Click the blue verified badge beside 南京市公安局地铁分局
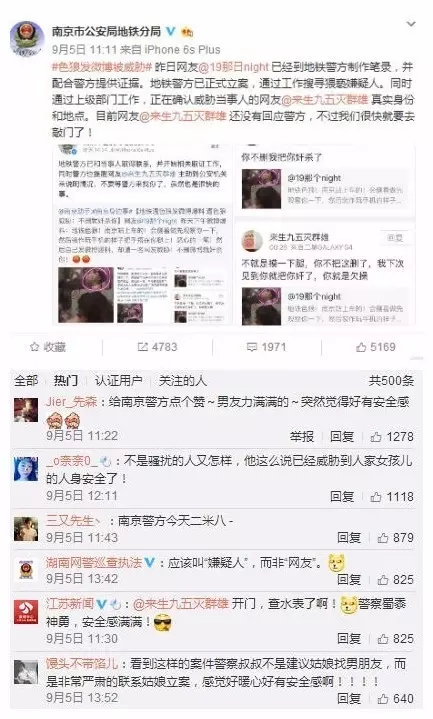Image resolution: width=433 pixels, height=719 pixels. tap(170, 31)
